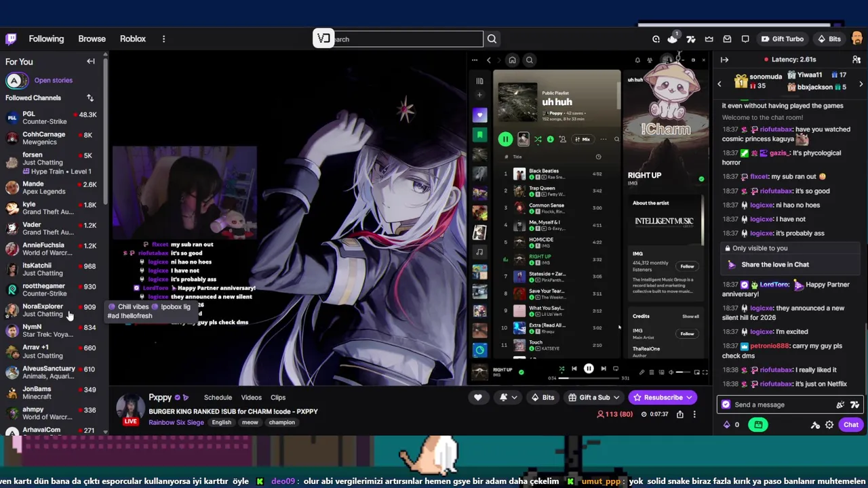
Task: Click username LordToro in chat
Action: 774,285
